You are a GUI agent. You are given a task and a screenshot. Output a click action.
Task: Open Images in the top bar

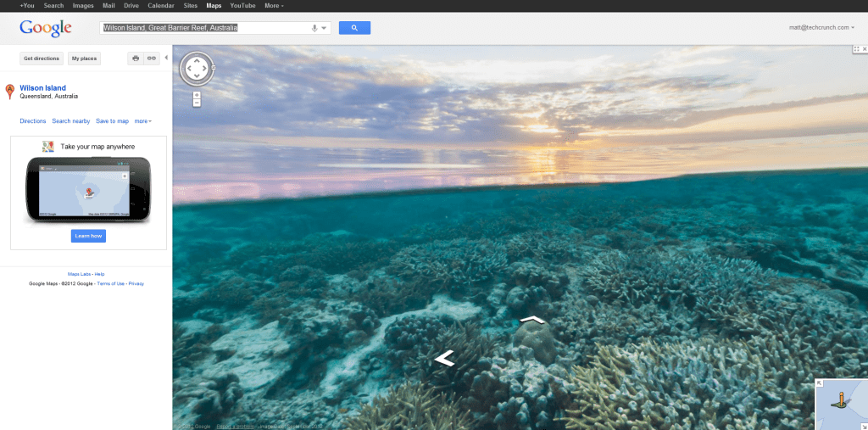click(83, 6)
